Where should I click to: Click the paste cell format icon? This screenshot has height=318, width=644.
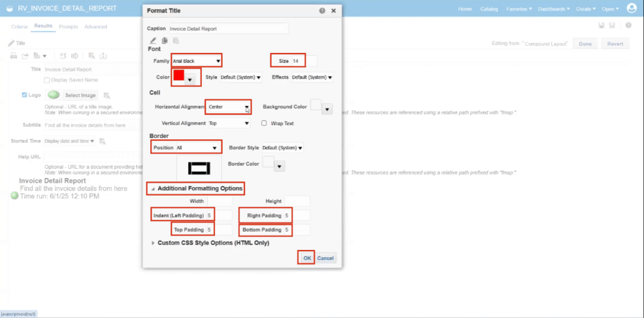(x=175, y=40)
